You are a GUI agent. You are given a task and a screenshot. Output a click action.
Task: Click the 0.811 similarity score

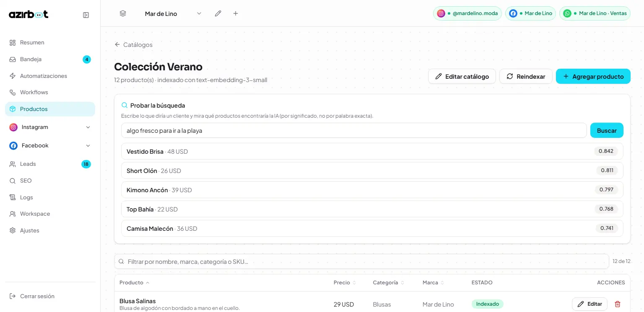pos(607,170)
